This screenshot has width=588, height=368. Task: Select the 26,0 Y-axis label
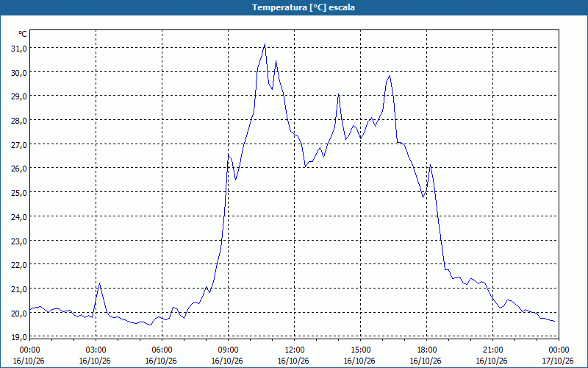point(19,169)
